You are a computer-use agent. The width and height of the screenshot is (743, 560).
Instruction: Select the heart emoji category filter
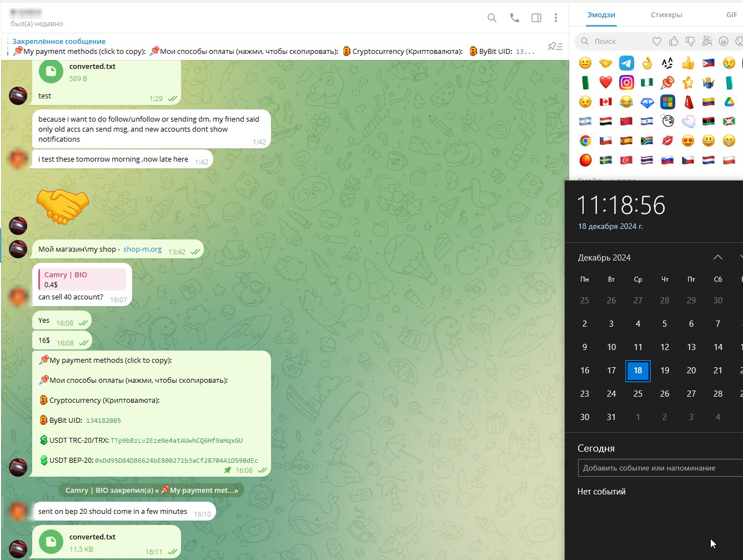coord(657,41)
